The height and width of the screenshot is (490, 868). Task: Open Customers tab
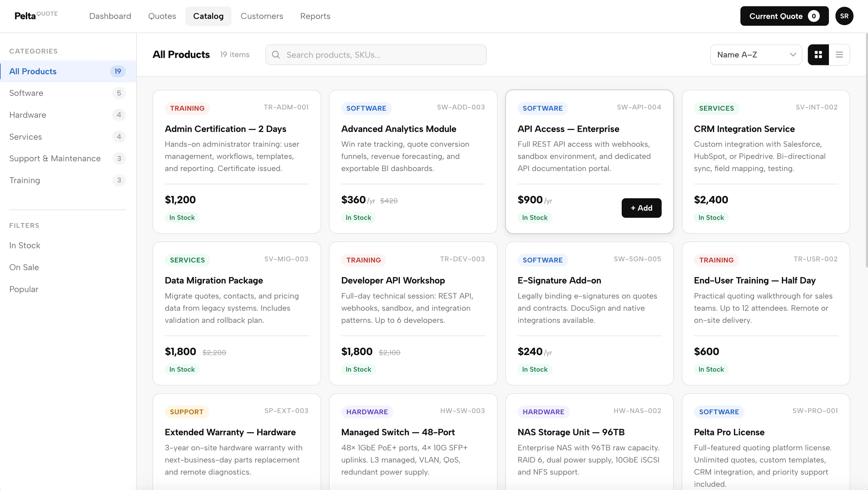pos(262,16)
